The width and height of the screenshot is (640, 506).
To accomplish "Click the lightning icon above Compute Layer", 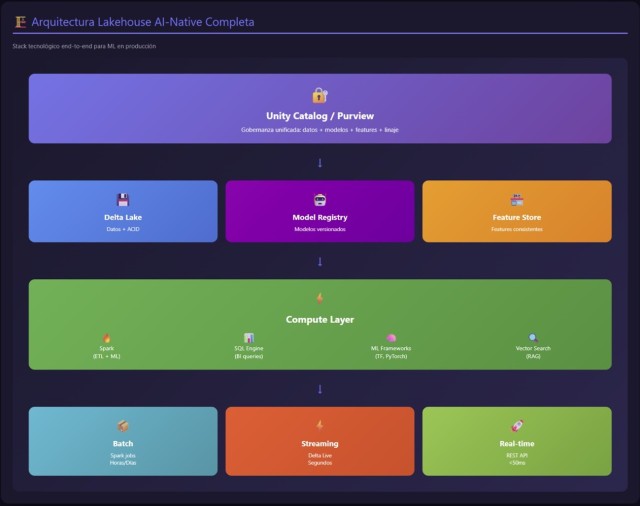I will click(x=320, y=298).
